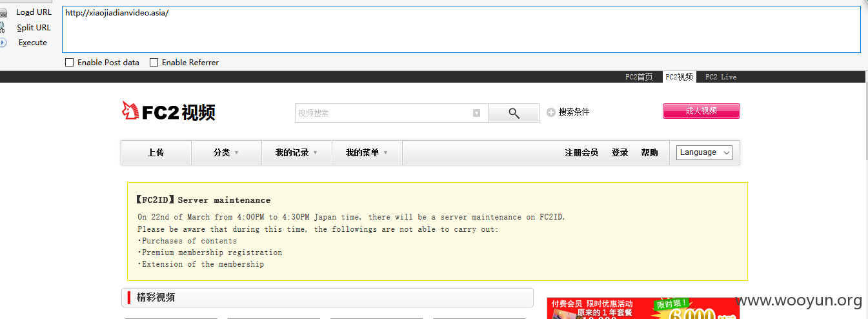Click the 登录 link
This screenshot has width=868, height=319.
pos(620,153)
